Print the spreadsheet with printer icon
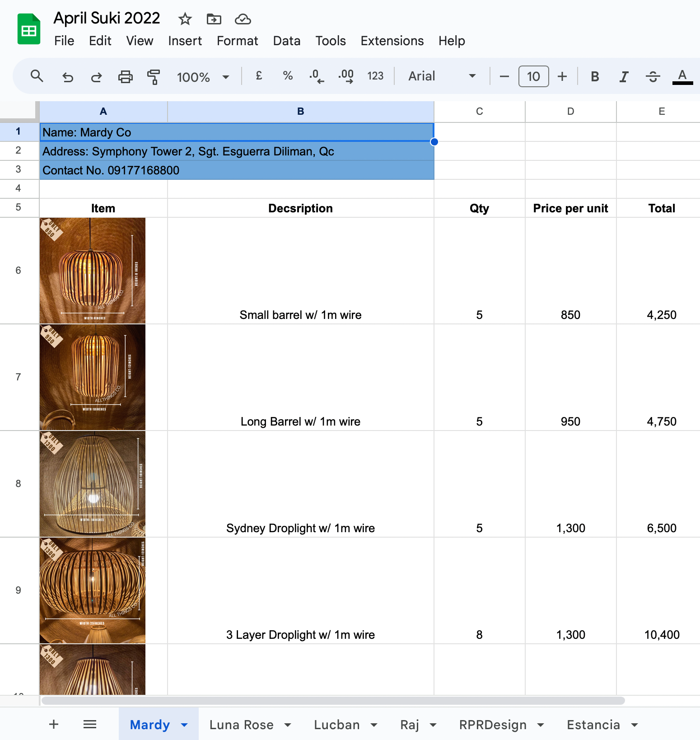 125,77
